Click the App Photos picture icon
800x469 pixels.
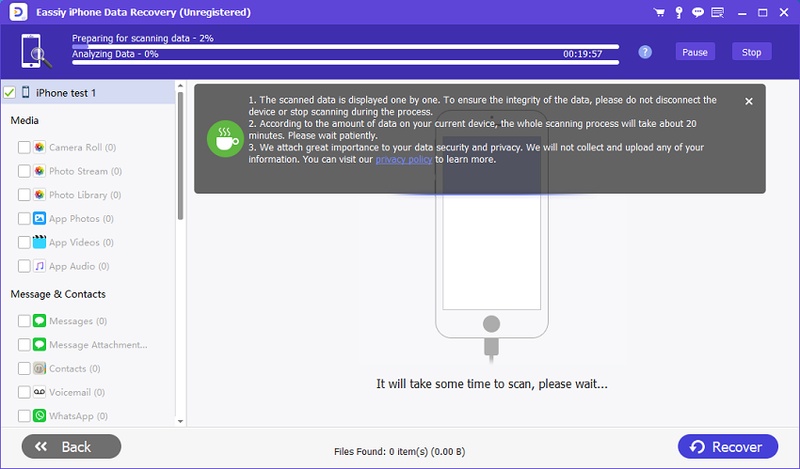[39, 218]
